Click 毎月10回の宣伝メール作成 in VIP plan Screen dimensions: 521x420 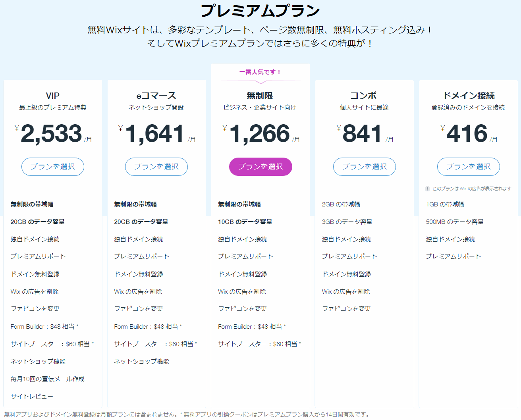coord(48,379)
